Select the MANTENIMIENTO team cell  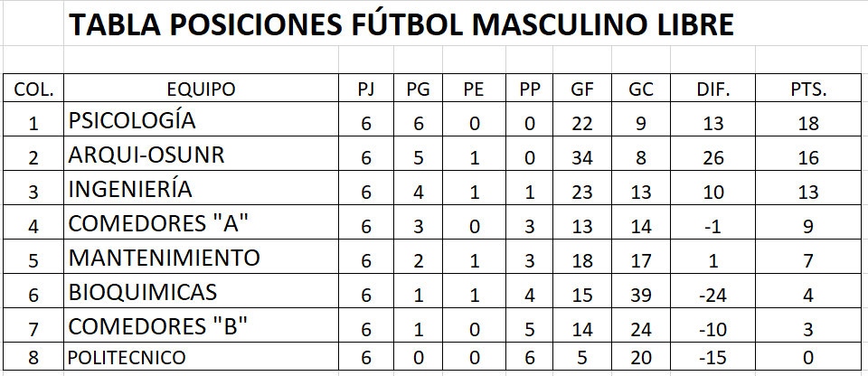tap(201, 257)
